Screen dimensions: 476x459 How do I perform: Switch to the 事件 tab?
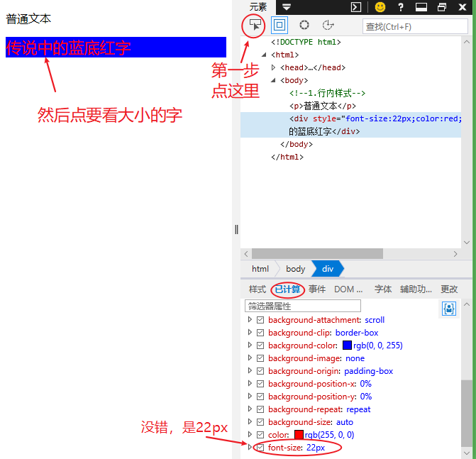(x=317, y=289)
